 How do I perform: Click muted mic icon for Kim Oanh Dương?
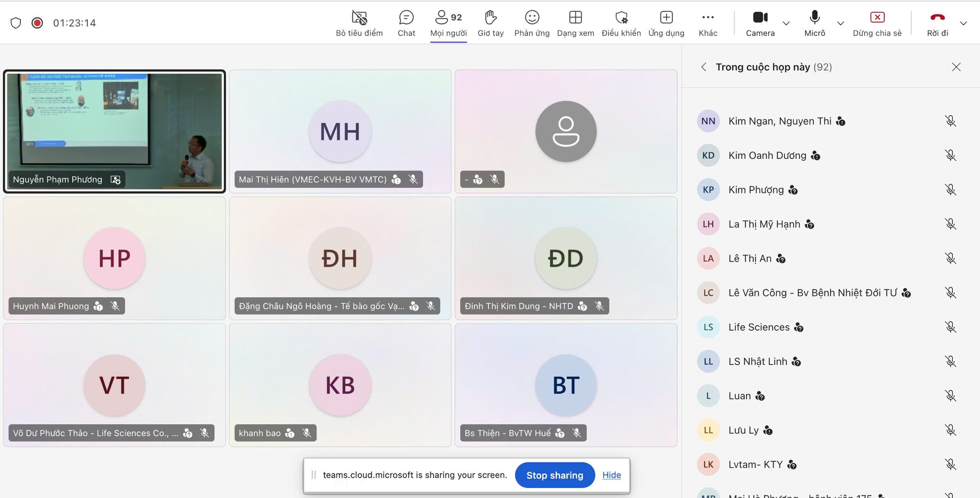click(950, 155)
